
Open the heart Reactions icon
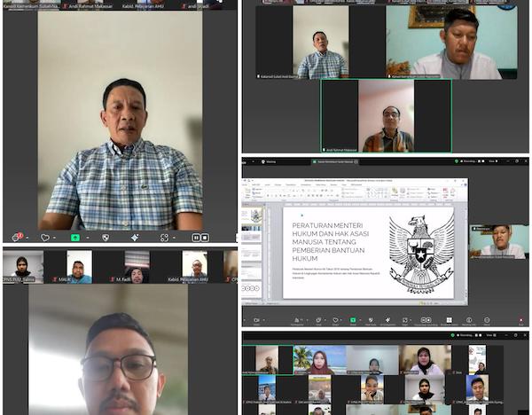[x=45, y=238]
